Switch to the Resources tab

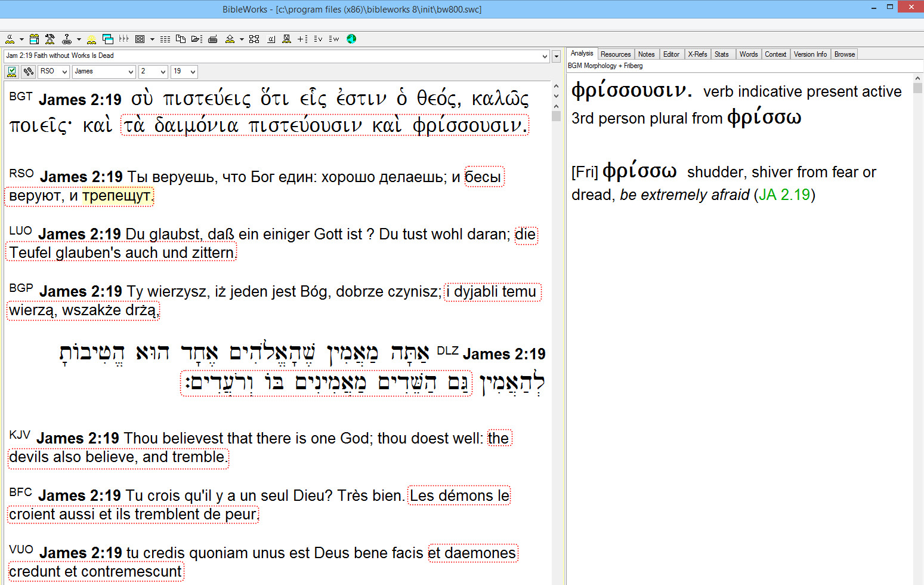click(616, 54)
